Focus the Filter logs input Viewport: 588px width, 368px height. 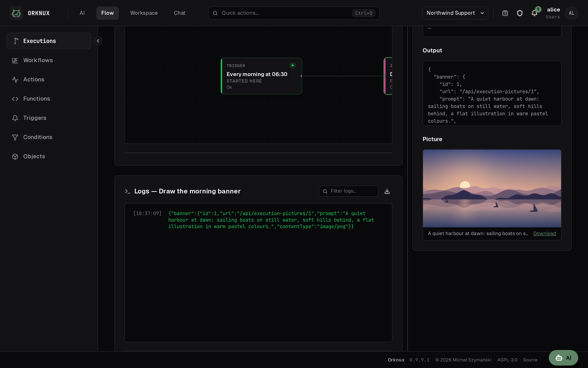[x=349, y=191]
